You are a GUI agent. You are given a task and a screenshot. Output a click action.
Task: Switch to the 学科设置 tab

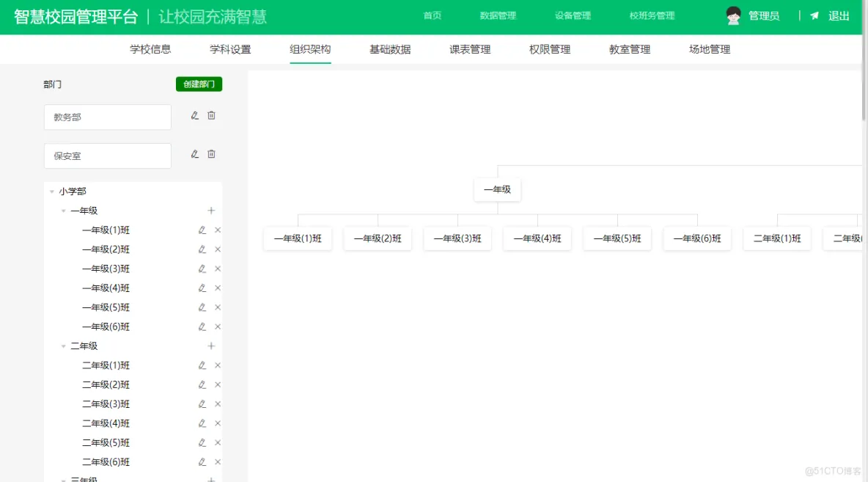pos(230,49)
